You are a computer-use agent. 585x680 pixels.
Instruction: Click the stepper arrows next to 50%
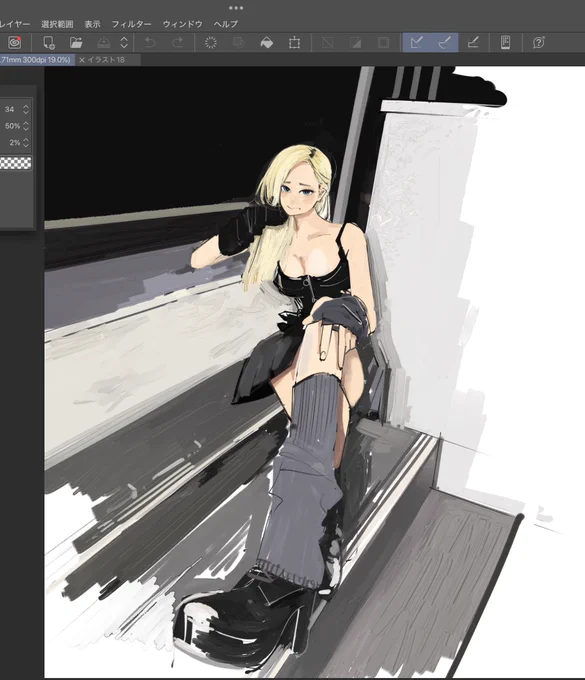pos(26,126)
